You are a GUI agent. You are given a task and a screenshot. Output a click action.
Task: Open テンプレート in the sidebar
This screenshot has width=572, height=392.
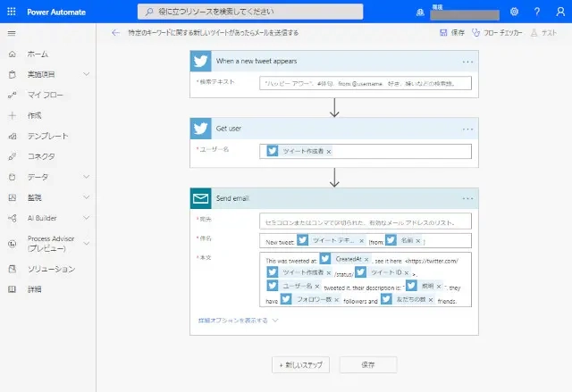coord(47,136)
